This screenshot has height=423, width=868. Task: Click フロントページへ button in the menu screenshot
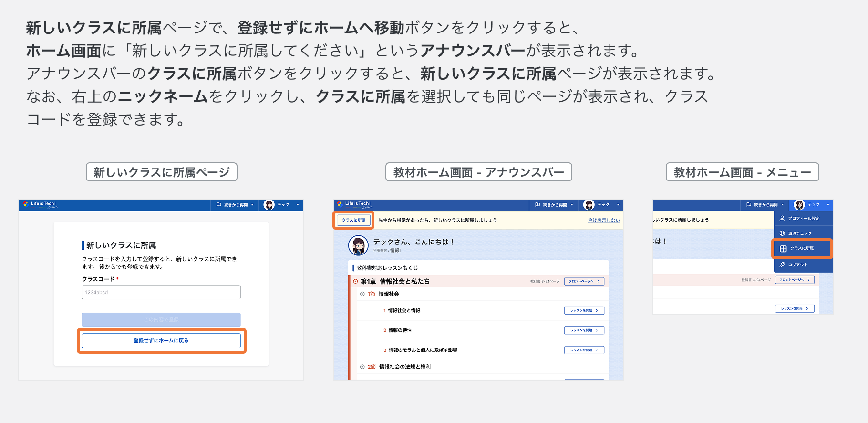[x=795, y=280]
